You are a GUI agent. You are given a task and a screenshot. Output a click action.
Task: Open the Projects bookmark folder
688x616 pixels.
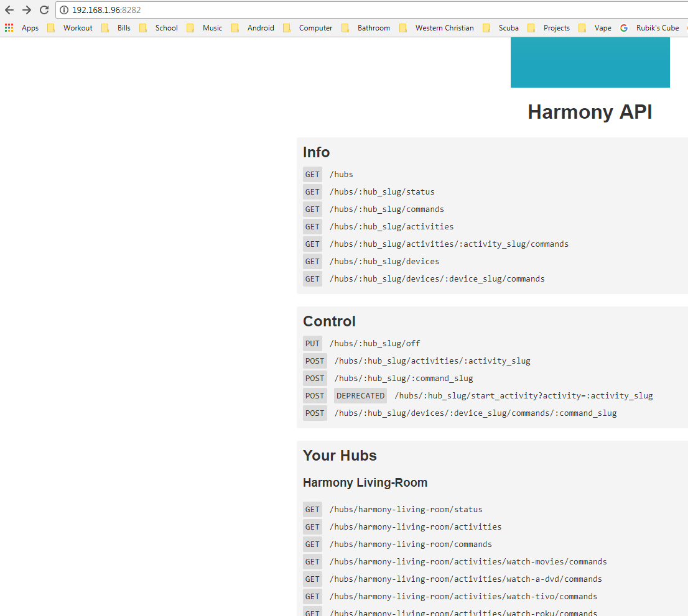click(549, 27)
